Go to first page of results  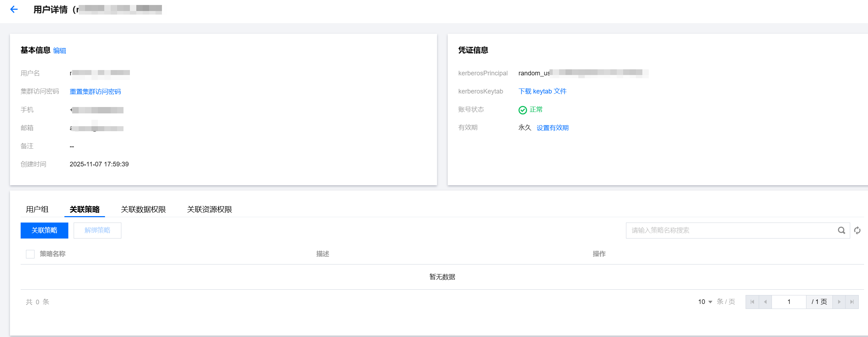click(x=752, y=302)
